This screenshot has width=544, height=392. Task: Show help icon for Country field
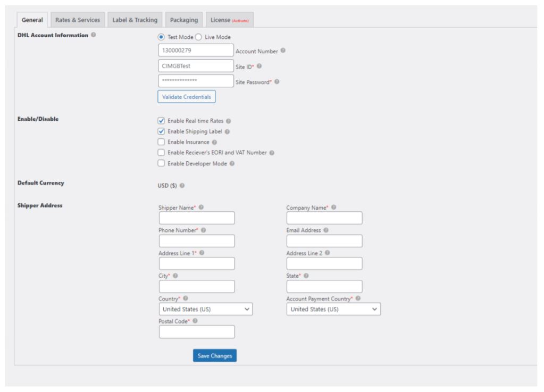click(x=186, y=298)
